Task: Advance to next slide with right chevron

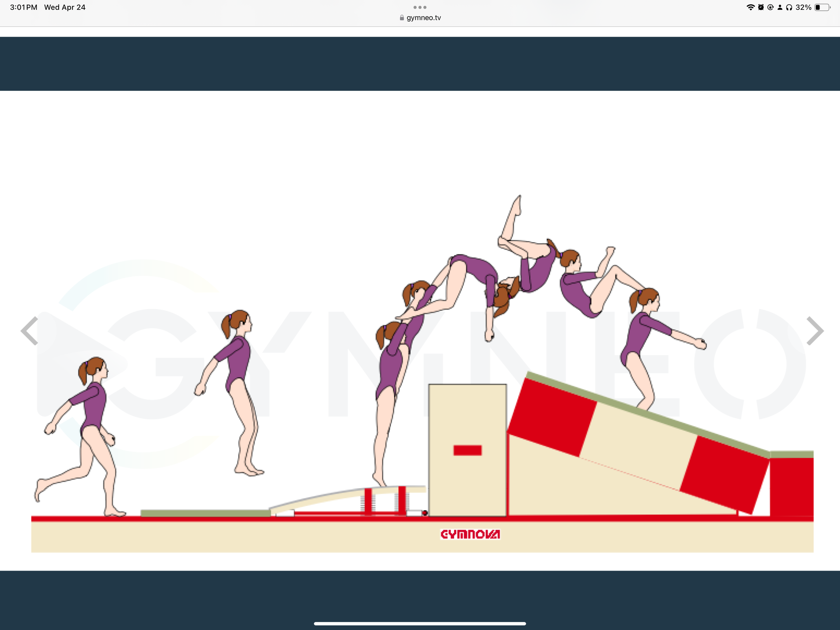Action: tap(815, 330)
